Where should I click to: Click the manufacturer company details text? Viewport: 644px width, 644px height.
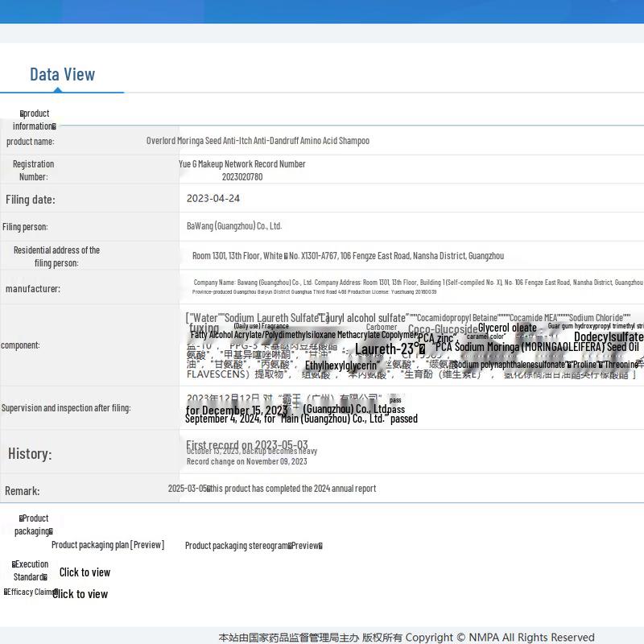417,283
